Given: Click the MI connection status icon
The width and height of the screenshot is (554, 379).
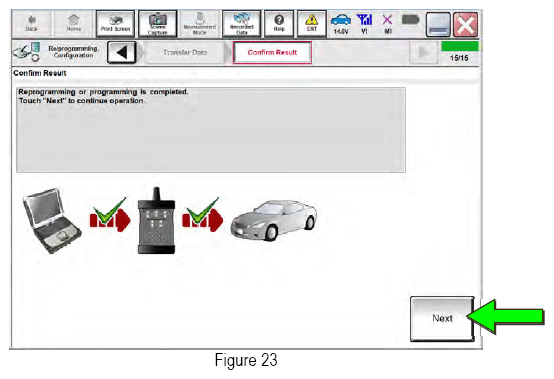Looking at the screenshot, I should tap(388, 24).
